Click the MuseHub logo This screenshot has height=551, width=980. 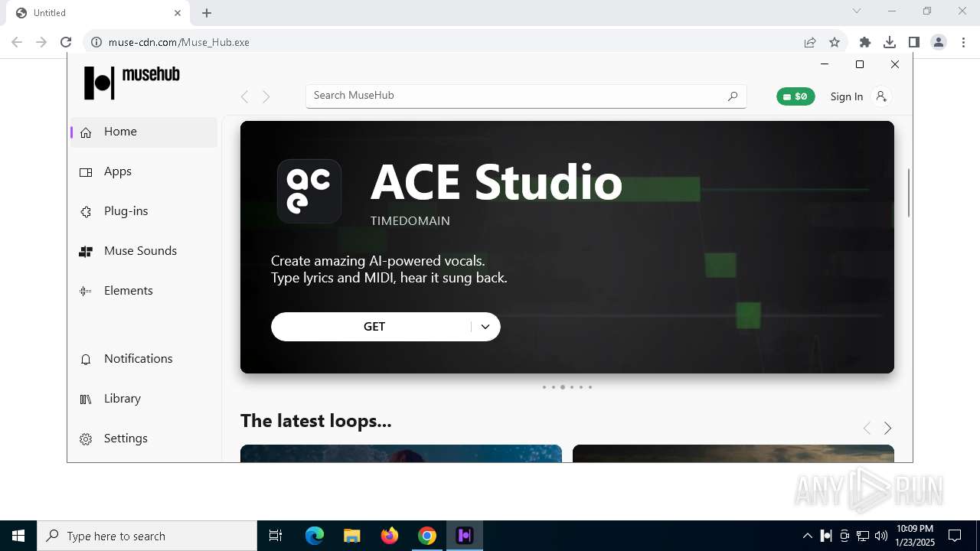[x=132, y=83]
